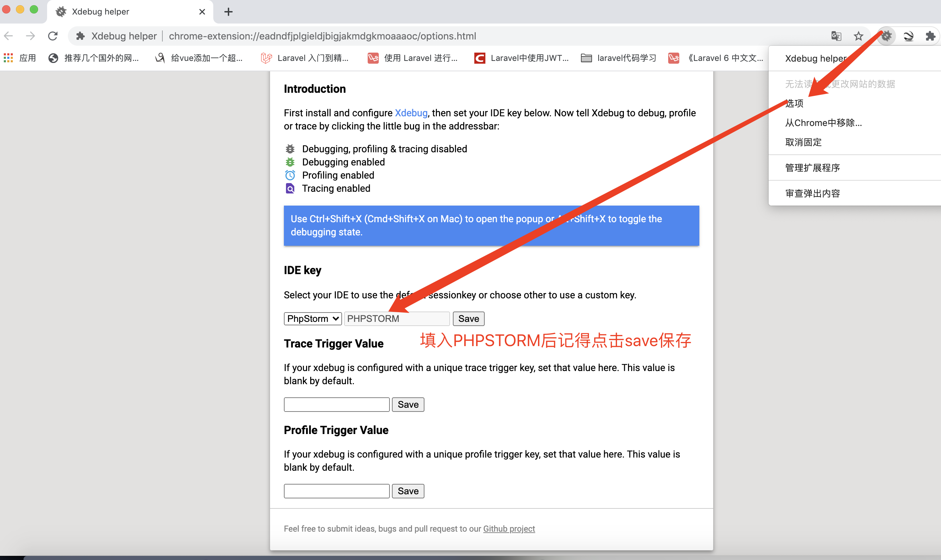Save the IDE key PHPSTORM value
The image size is (941, 560).
[x=468, y=318]
